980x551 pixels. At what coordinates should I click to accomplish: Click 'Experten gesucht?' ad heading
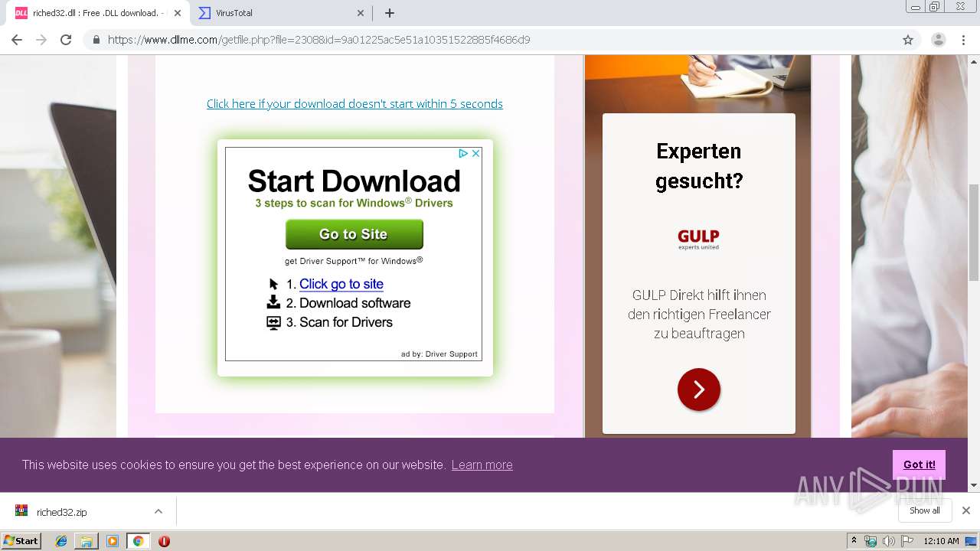point(699,166)
